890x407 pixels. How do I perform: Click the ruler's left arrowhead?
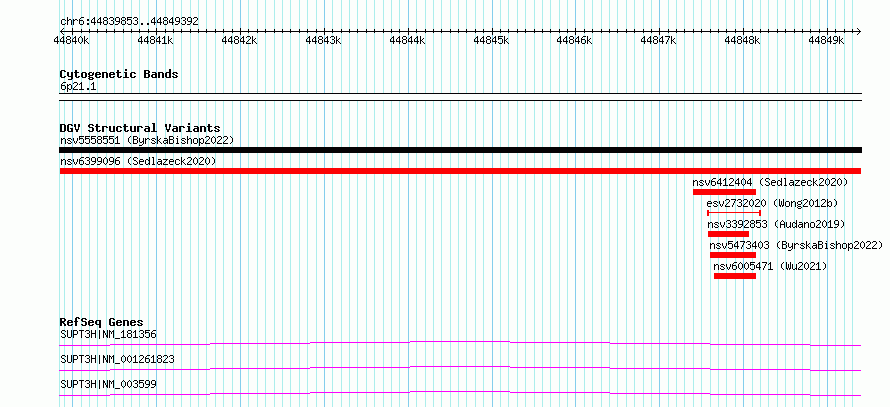62,31
